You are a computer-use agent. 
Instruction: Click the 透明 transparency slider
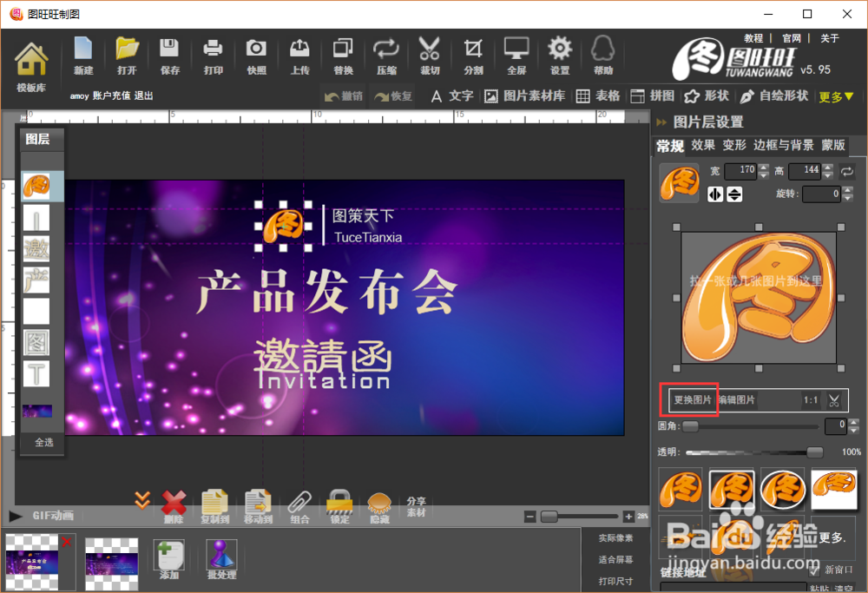click(755, 451)
